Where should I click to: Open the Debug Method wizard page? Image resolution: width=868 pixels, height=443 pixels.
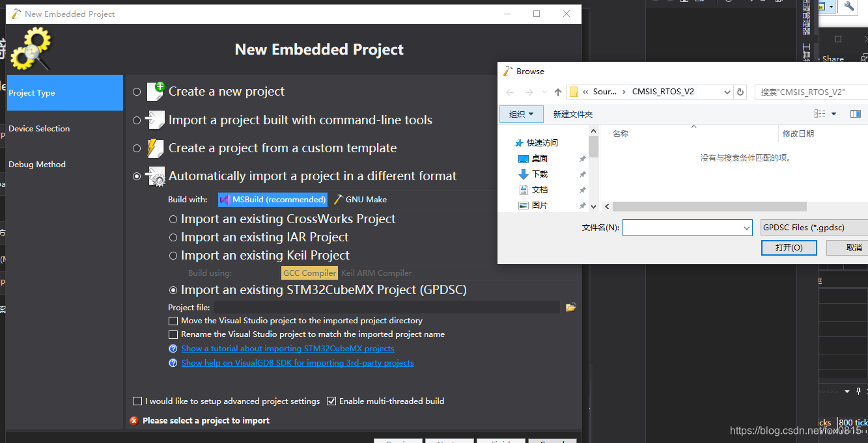pos(64,165)
